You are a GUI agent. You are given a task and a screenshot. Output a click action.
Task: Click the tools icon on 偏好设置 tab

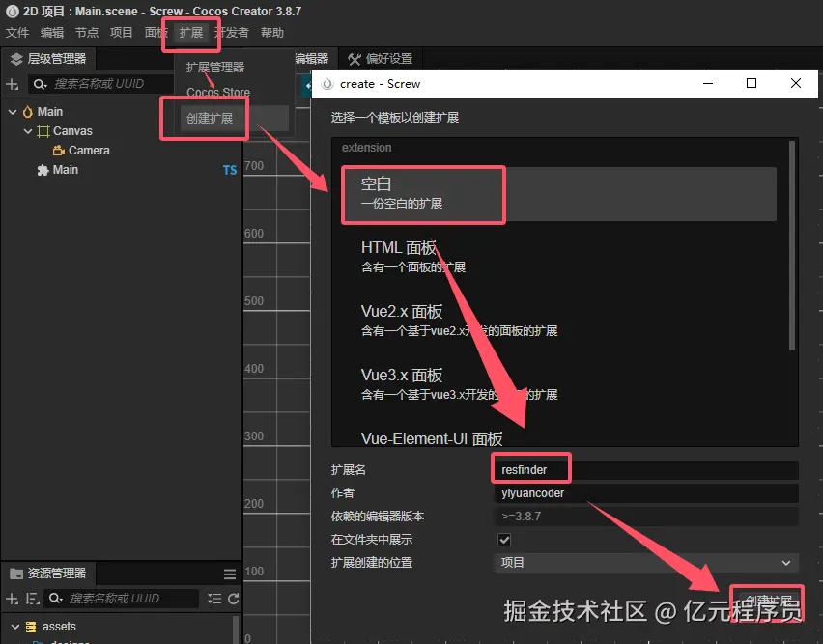tap(355, 59)
